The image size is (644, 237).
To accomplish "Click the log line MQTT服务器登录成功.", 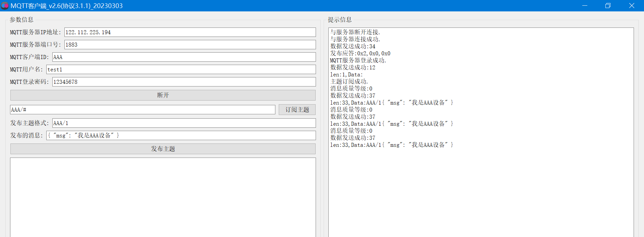I will coord(358,60).
